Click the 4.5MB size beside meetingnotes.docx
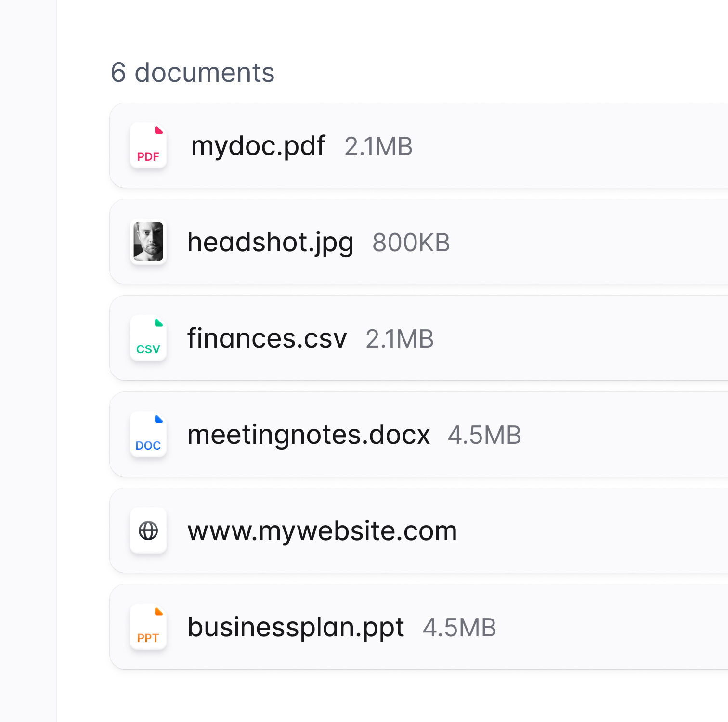Viewport: 728px width, 722px height. click(x=484, y=435)
